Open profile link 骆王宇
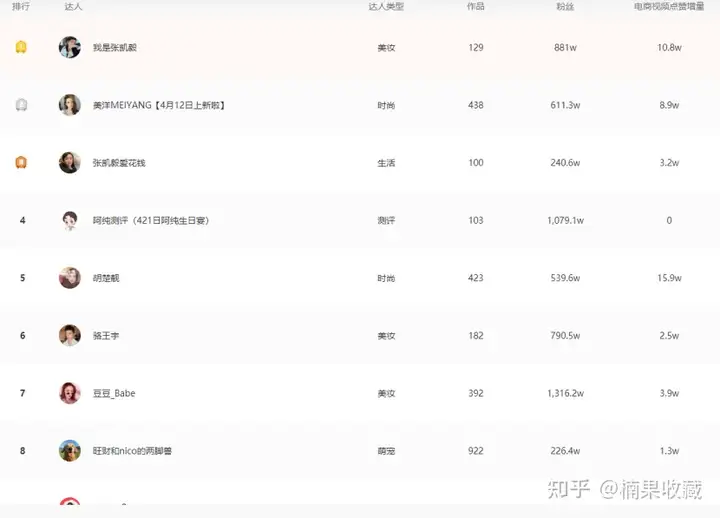This screenshot has width=720, height=518. (x=106, y=336)
